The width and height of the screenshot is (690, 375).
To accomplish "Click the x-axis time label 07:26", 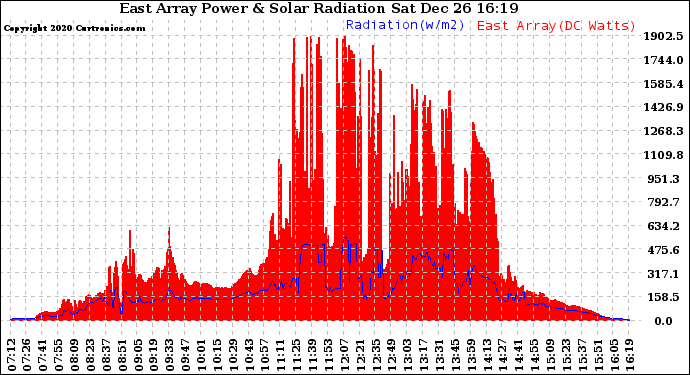I will coord(27,355).
